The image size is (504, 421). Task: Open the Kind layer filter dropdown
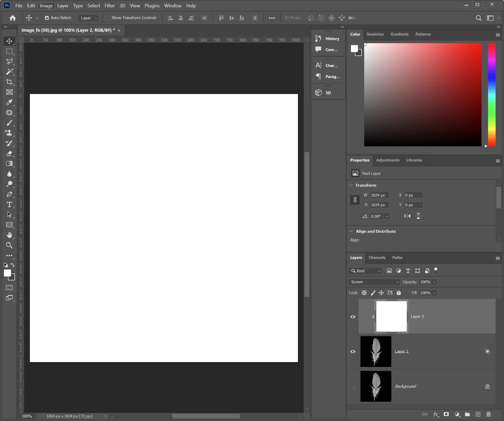[x=365, y=271]
